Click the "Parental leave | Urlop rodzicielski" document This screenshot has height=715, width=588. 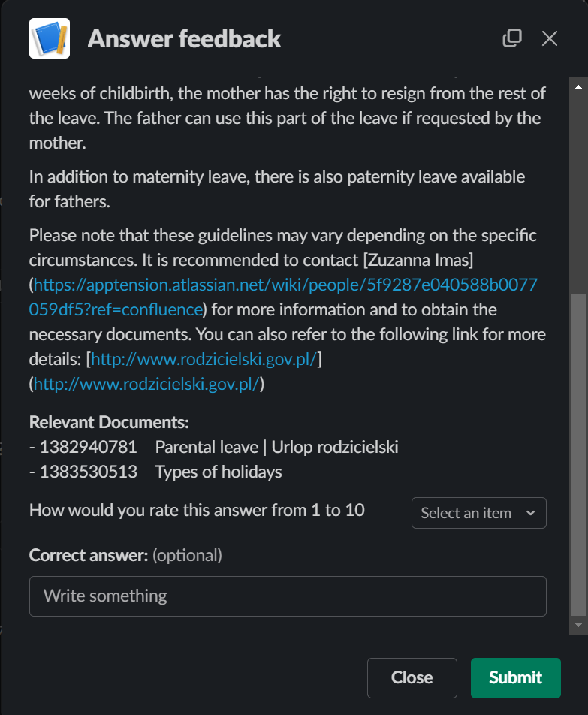coord(276,448)
